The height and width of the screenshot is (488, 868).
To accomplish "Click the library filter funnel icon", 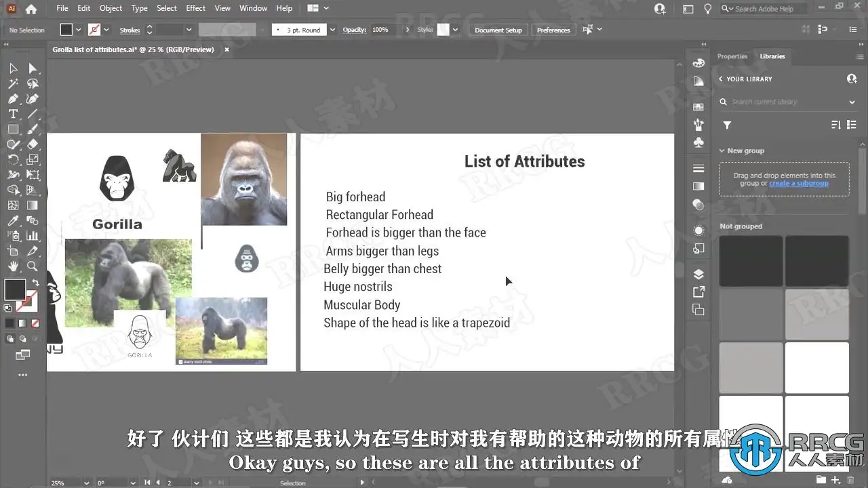I will [x=727, y=125].
